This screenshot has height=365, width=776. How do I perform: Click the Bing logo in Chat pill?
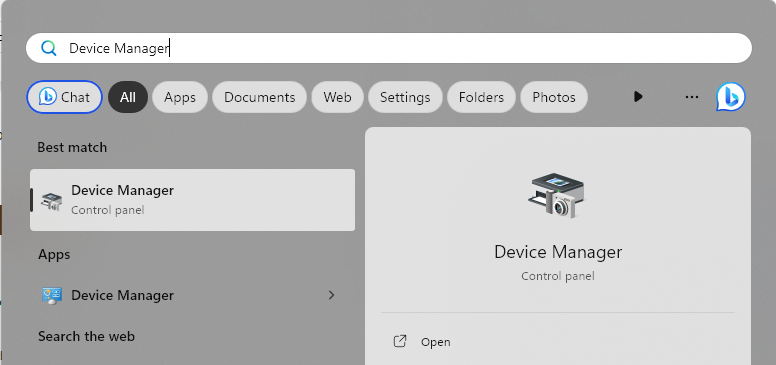pos(48,97)
